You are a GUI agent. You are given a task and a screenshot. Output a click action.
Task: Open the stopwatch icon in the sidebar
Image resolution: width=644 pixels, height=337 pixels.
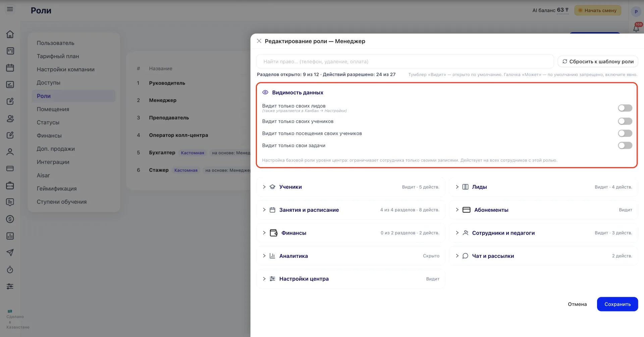[x=10, y=270]
